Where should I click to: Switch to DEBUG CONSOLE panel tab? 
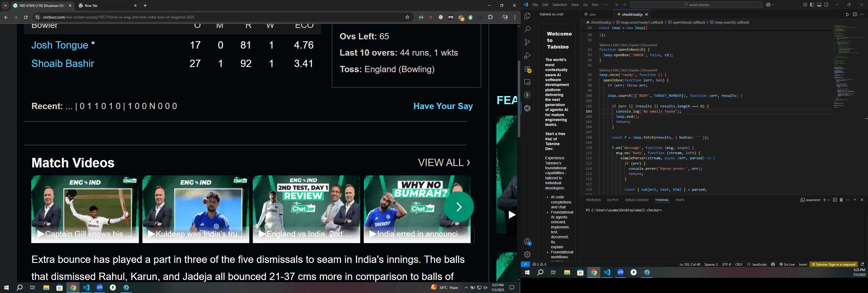(637, 200)
